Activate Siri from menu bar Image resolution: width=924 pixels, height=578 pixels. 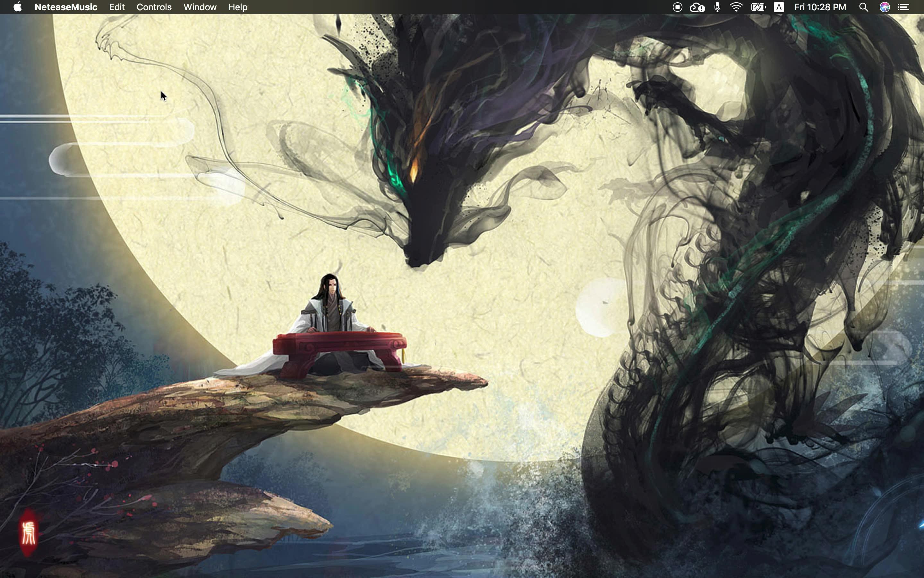point(885,7)
